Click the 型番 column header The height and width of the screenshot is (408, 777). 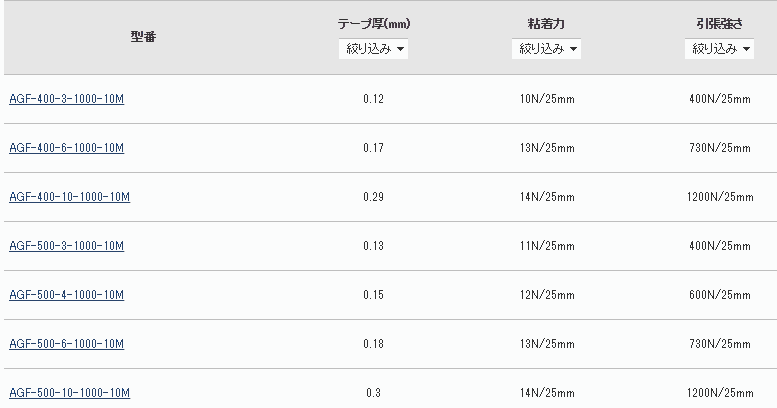tap(142, 36)
